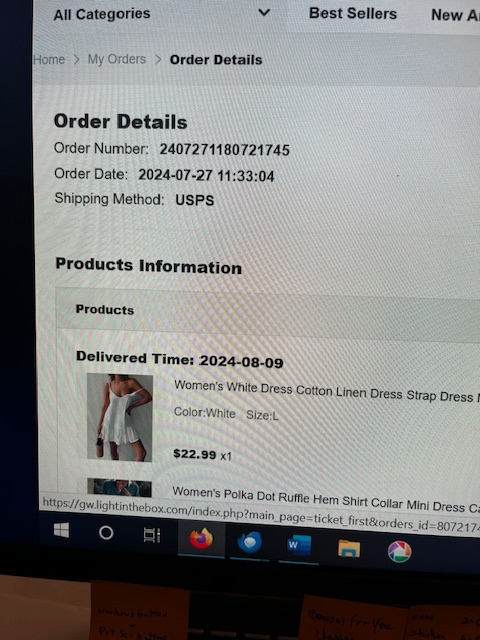Open Women's Polka Dot Ruffle Hem title
The width and height of the screenshot is (480, 640).
coord(326,501)
